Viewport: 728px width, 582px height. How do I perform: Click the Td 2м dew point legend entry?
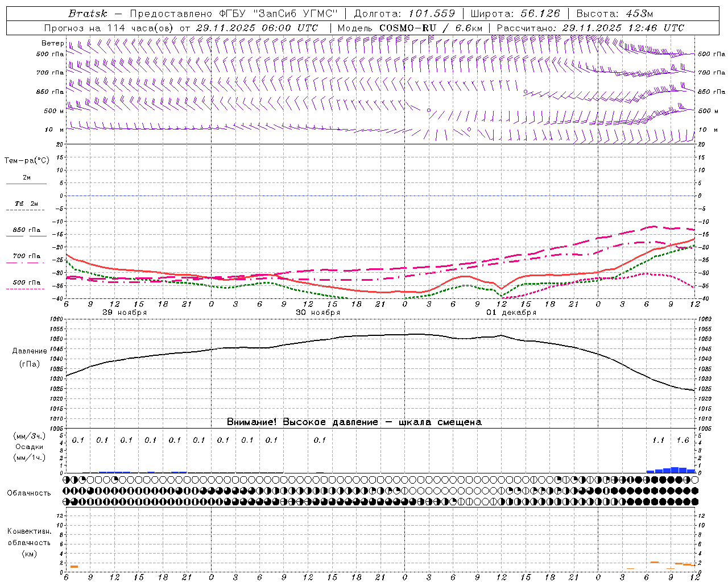[x=27, y=203]
